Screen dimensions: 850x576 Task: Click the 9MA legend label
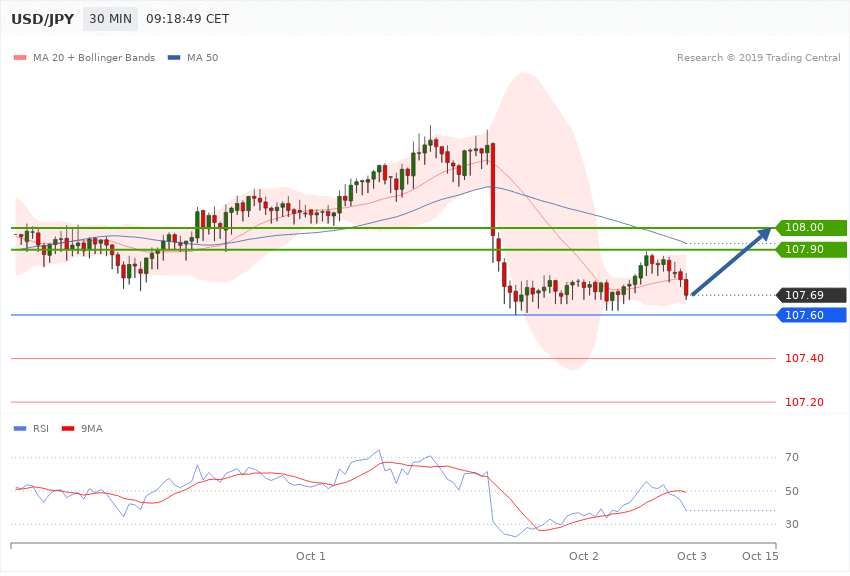(92, 429)
